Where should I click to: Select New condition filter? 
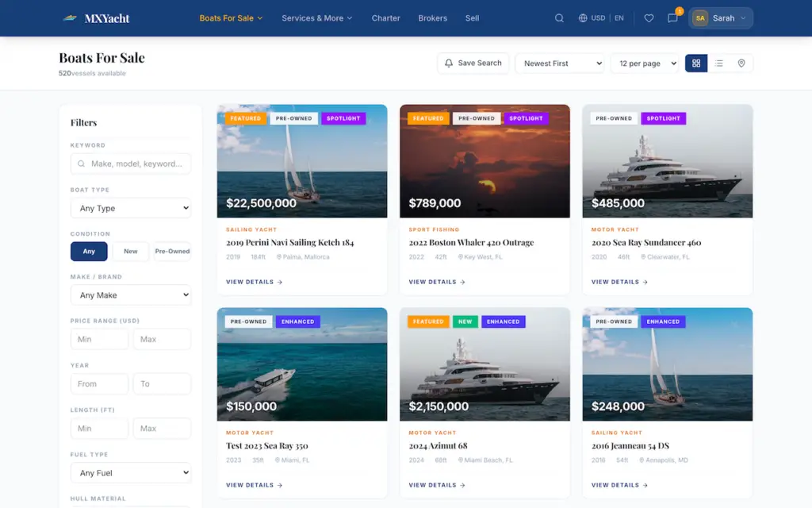(x=131, y=252)
